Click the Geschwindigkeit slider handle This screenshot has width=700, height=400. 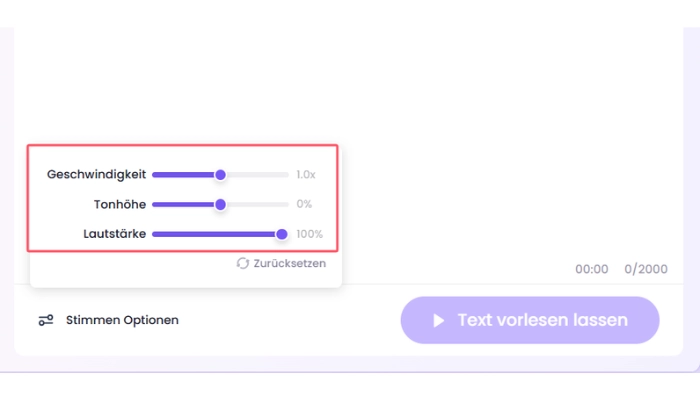coord(220,175)
